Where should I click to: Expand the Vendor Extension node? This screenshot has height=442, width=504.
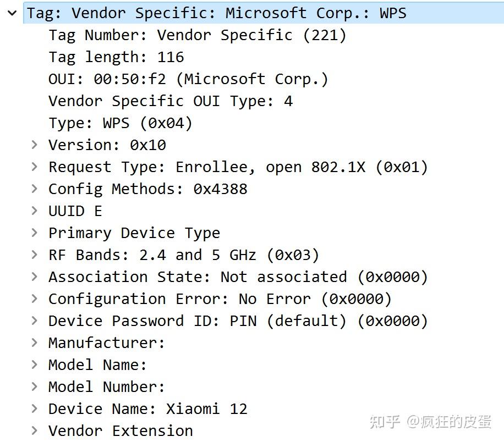click(x=35, y=430)
